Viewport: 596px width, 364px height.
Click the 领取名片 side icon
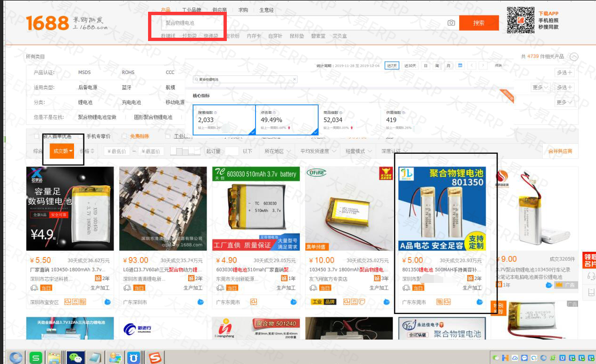[589, 260]
